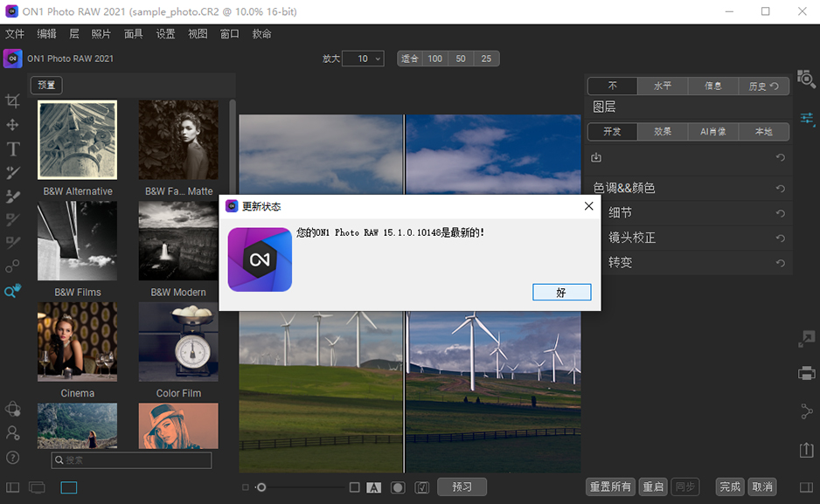Viewport: 820px width, 504px height.
Task: Click the preset 搜索 search field
Action: (131, 460)
